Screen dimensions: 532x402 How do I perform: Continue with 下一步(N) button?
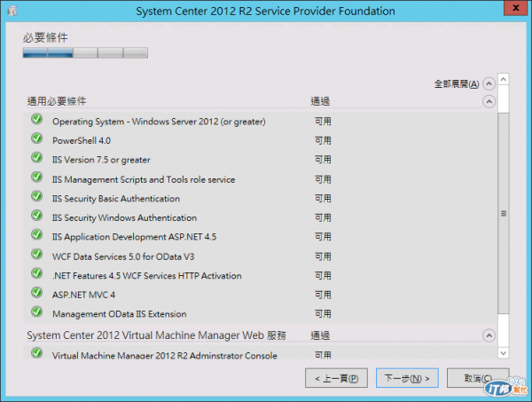coord(407,378)
